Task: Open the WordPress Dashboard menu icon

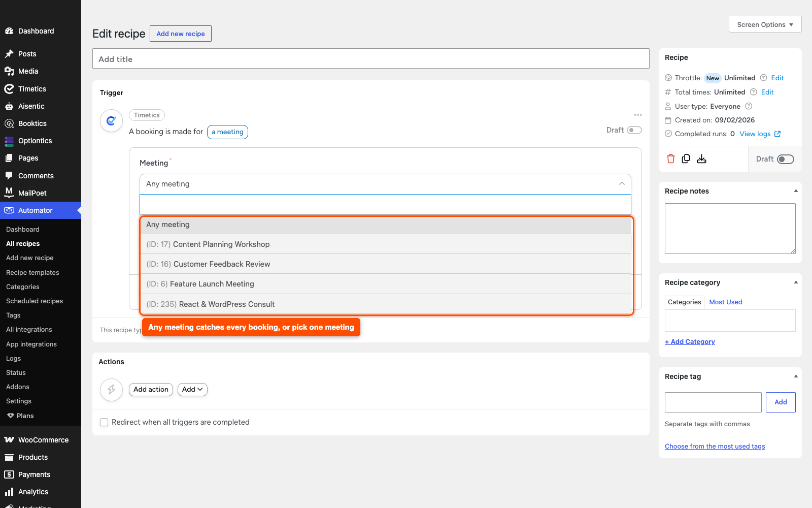Action: coord(9,31)
